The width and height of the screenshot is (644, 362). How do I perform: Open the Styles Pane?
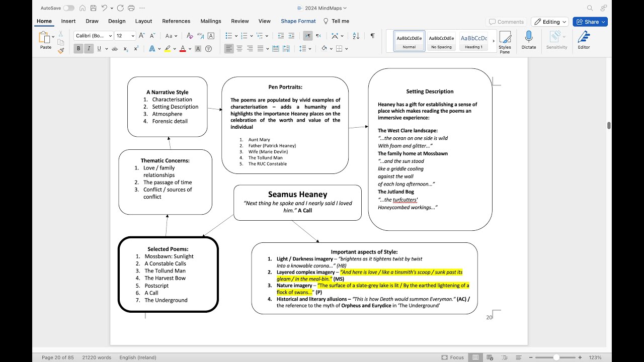coord(505,42)
